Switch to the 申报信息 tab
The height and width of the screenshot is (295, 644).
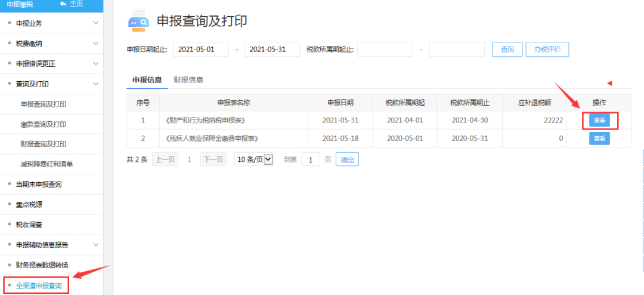147,80
